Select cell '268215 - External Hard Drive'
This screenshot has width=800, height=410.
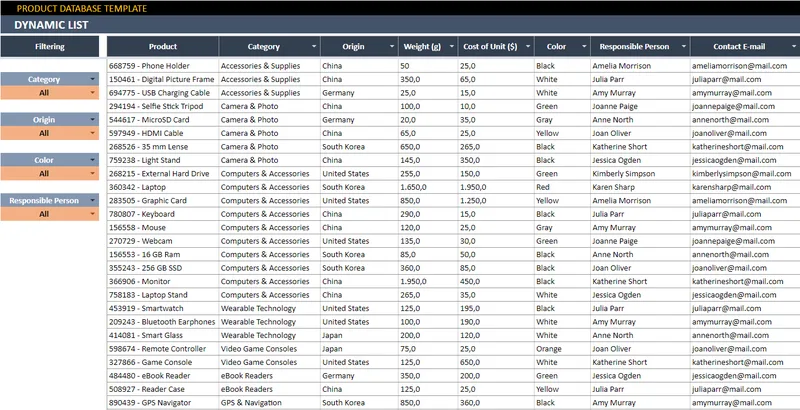tap(163, 173)
